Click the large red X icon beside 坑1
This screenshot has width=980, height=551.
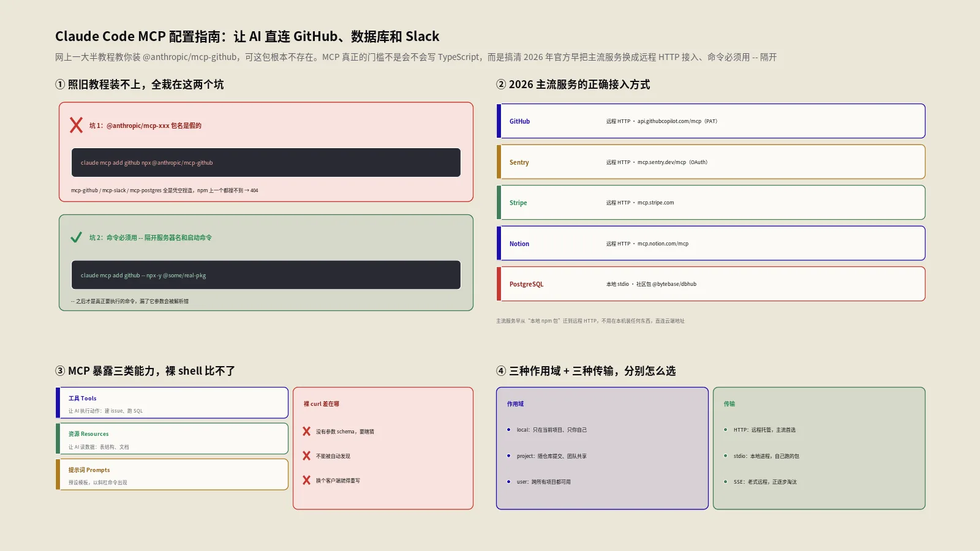pos(76,125)
